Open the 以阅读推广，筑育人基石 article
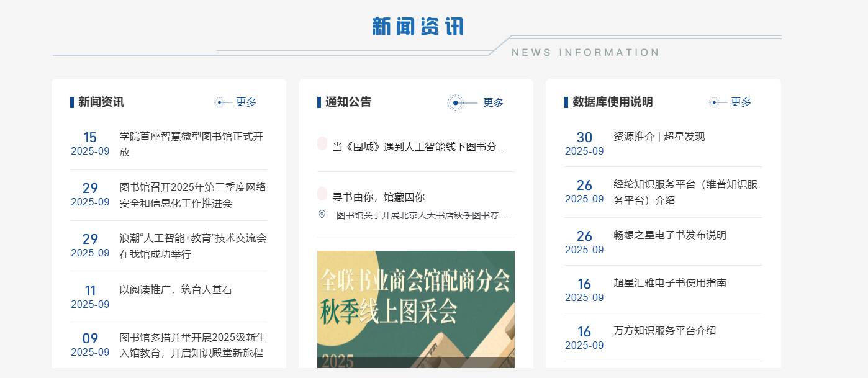 point(176,290)
